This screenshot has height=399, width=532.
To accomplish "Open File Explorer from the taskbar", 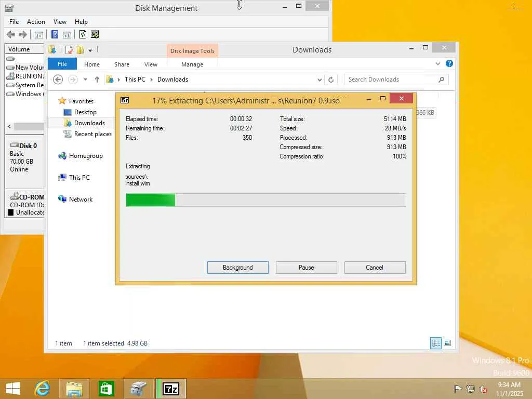I will tap(74, 389).
